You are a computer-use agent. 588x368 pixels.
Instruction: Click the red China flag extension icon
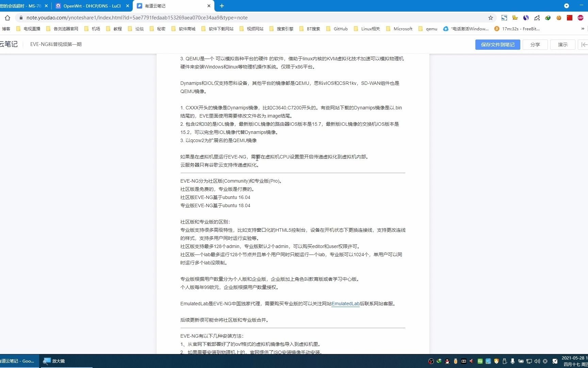(x=570, y=18)
